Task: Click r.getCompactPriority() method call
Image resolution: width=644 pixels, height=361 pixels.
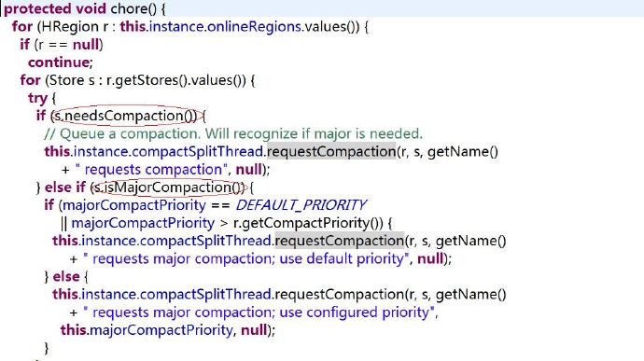Action: point(308,223)
